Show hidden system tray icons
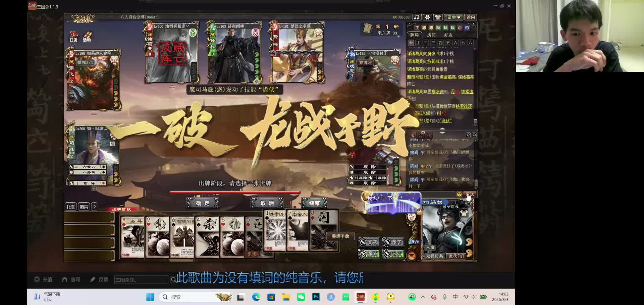Viewport: 644px width, 305px height. coord(423,297)
